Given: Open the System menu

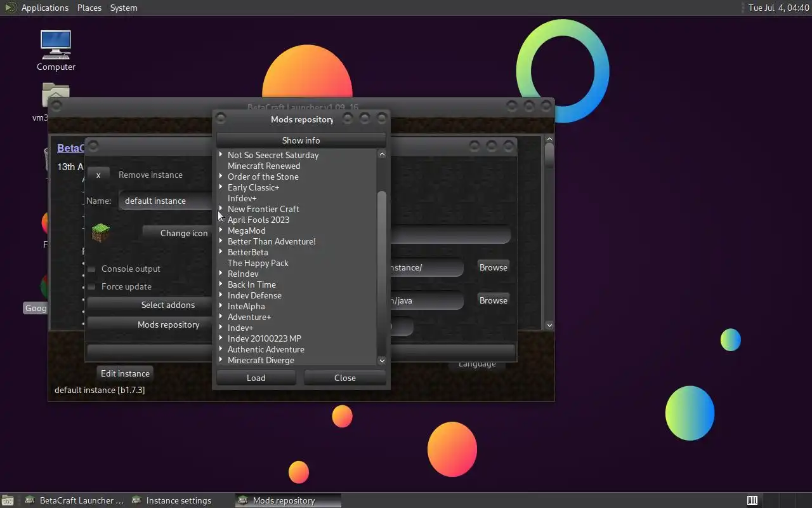Looking at the screenshot, I should [124, 8].
